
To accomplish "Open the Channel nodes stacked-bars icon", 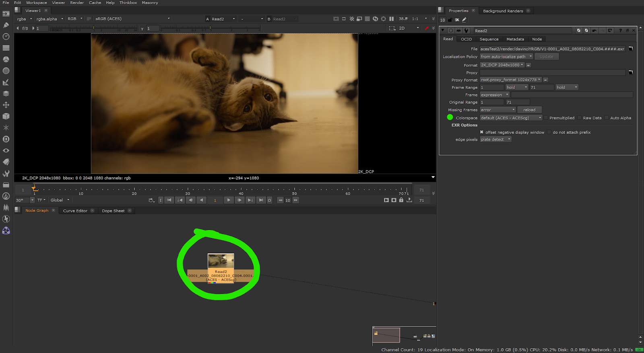I will point(6,48).
